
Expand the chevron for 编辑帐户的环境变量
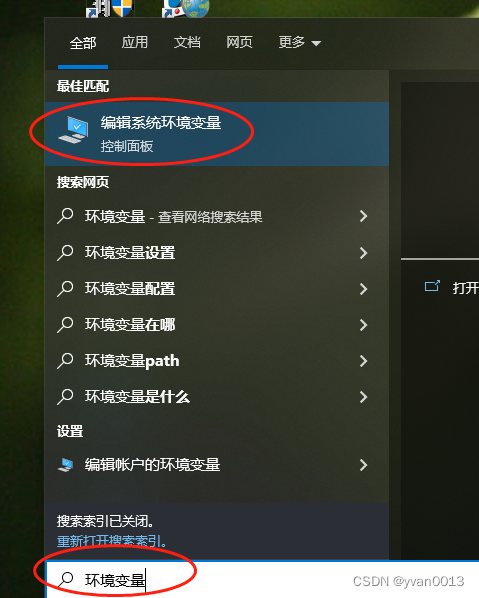point(363,465)
